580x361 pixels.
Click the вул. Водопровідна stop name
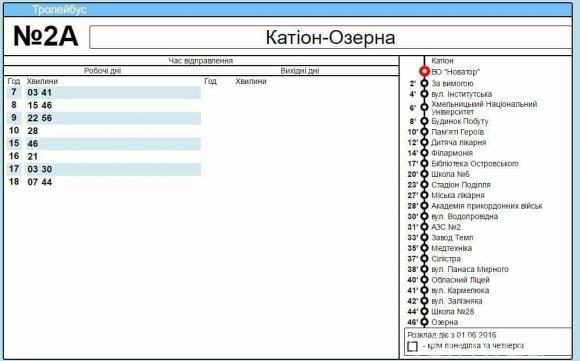click(465, 216)
